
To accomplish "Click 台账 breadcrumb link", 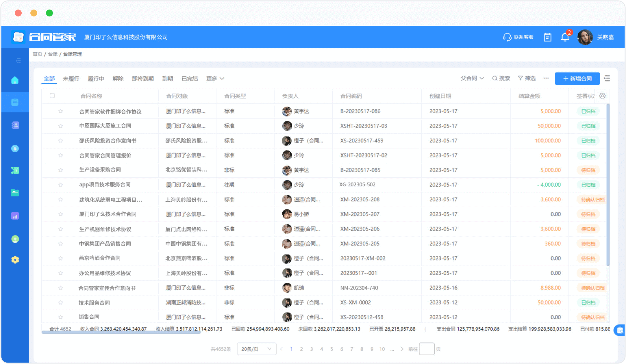I will tap(53, 54).
